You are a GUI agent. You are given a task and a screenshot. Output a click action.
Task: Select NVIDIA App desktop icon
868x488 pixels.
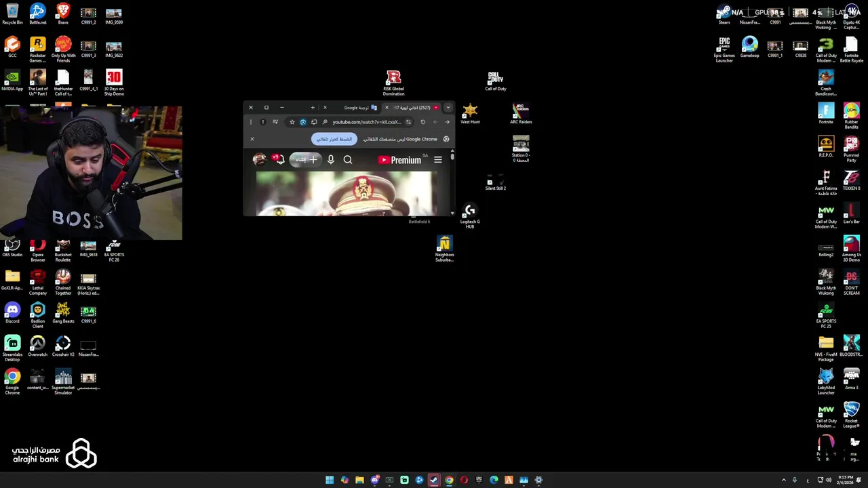click(12, 81)
